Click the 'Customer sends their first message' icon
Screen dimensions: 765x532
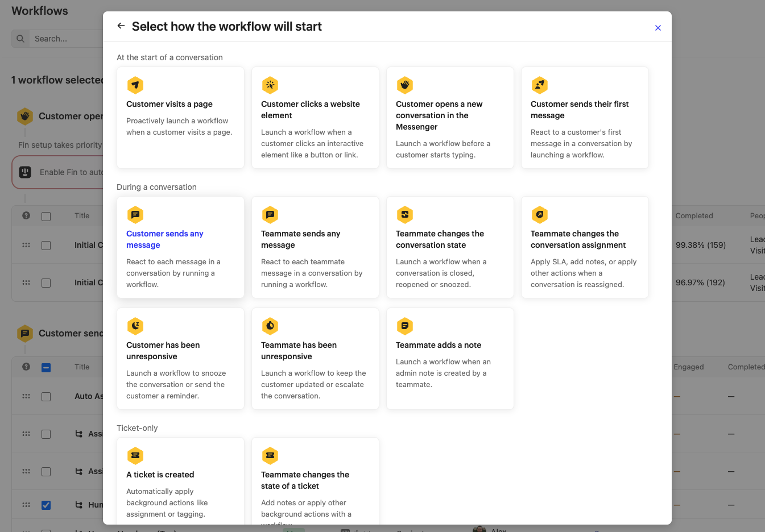coord(539,85)
